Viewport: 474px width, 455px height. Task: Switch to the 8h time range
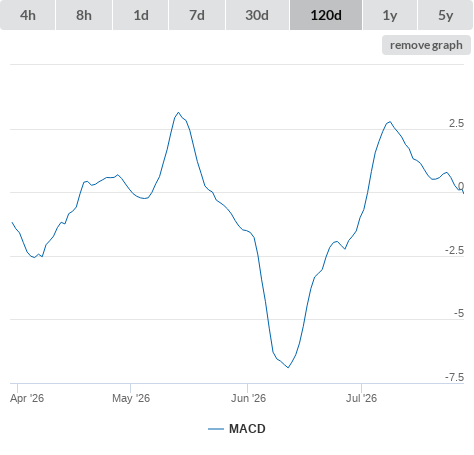pos(84,15)
